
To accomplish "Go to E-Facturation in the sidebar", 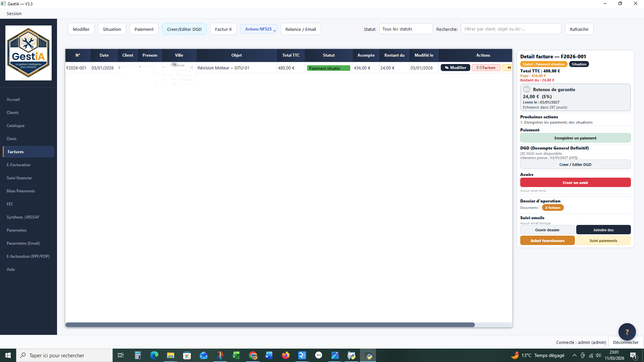I will (18, 165).
